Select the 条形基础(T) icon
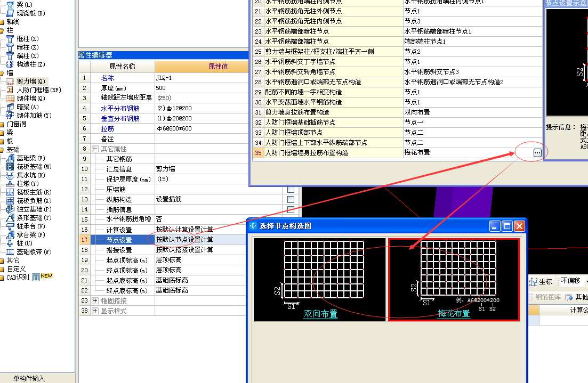Image resolution: width=588 pixels, height=383 pixels. tap(10, 218)
